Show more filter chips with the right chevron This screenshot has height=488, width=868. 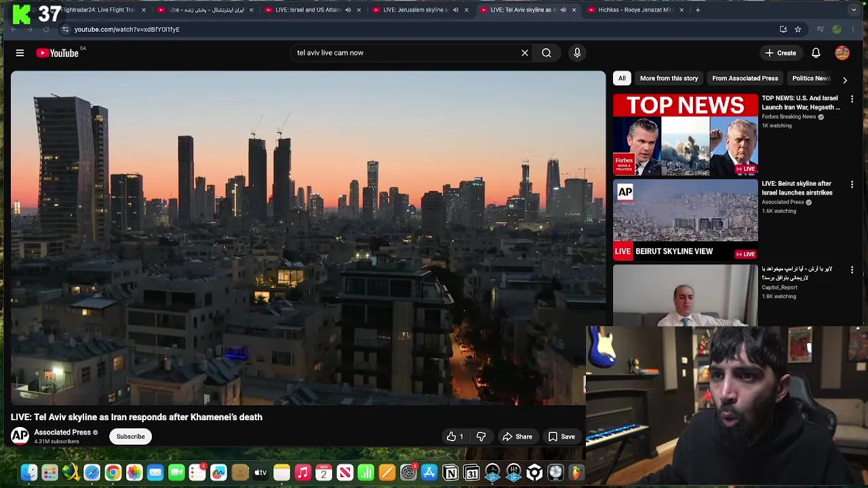pos(844,80)
